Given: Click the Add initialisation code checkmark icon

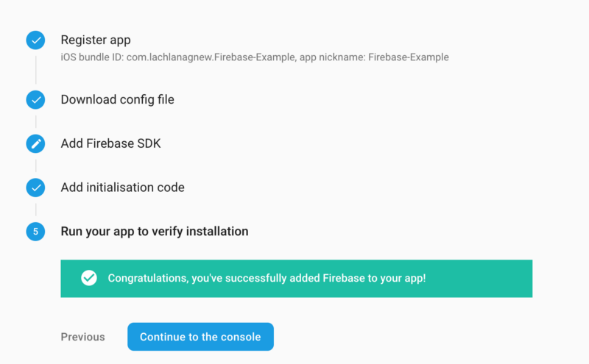Looking at the screenshot, I should (35, 188).
